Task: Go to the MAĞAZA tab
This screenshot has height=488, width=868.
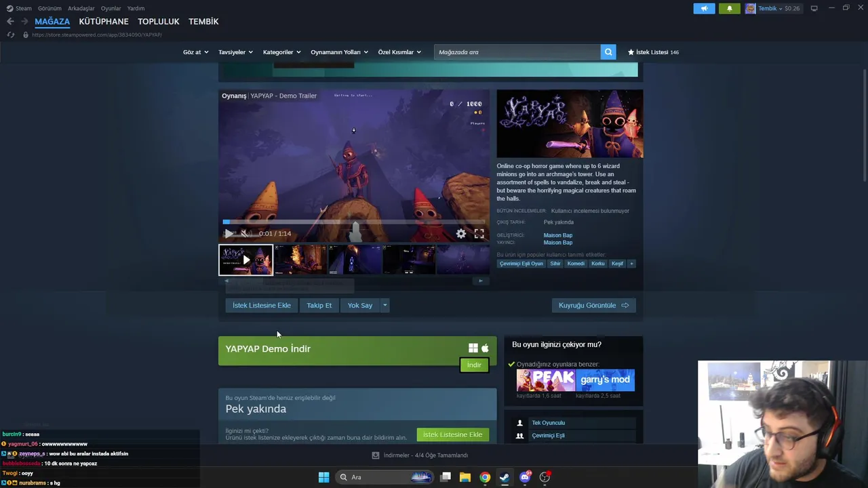Action: (52, 22)
